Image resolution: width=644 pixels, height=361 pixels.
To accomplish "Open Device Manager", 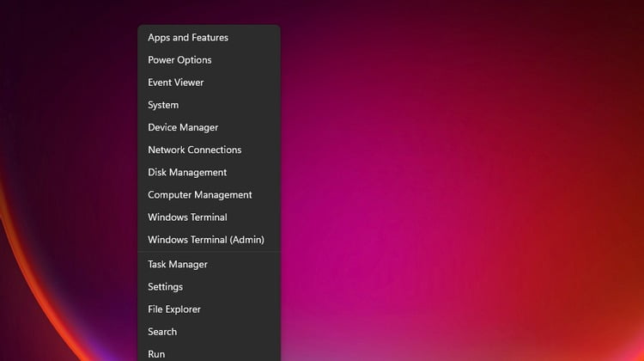I will coord(209,127).
